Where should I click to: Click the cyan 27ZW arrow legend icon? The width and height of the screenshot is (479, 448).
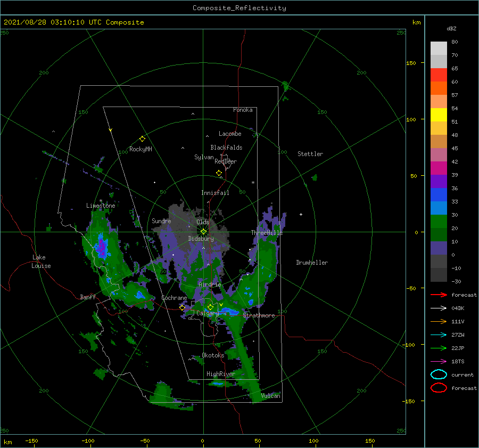click(x=439, y=335)
